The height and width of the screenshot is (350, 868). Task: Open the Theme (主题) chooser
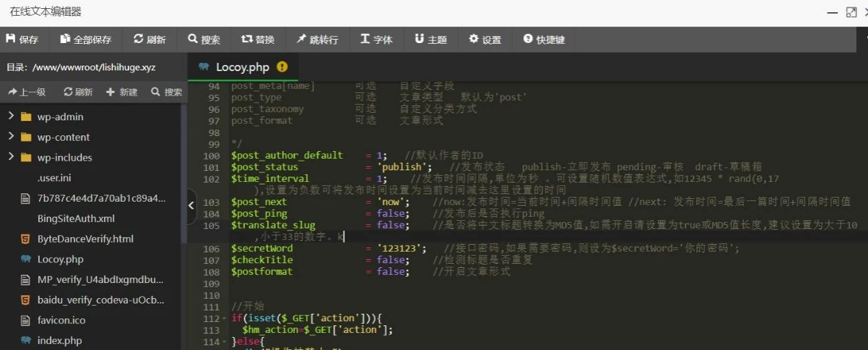click(x=430, y=40)
